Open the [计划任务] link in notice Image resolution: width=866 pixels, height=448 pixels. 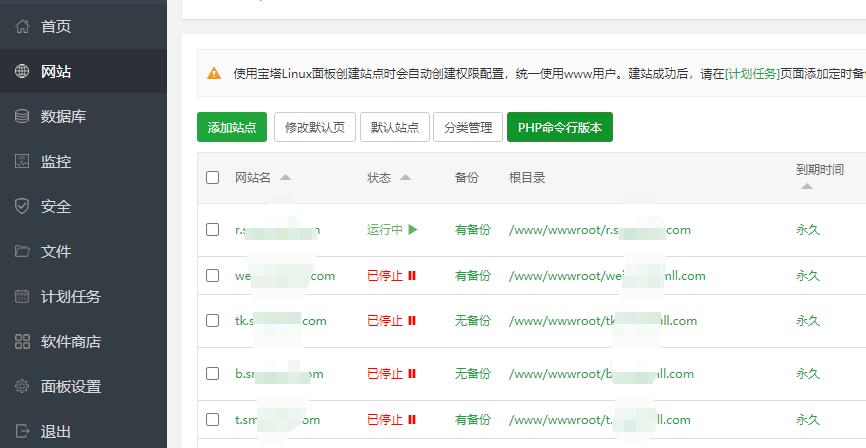[752, 73]
